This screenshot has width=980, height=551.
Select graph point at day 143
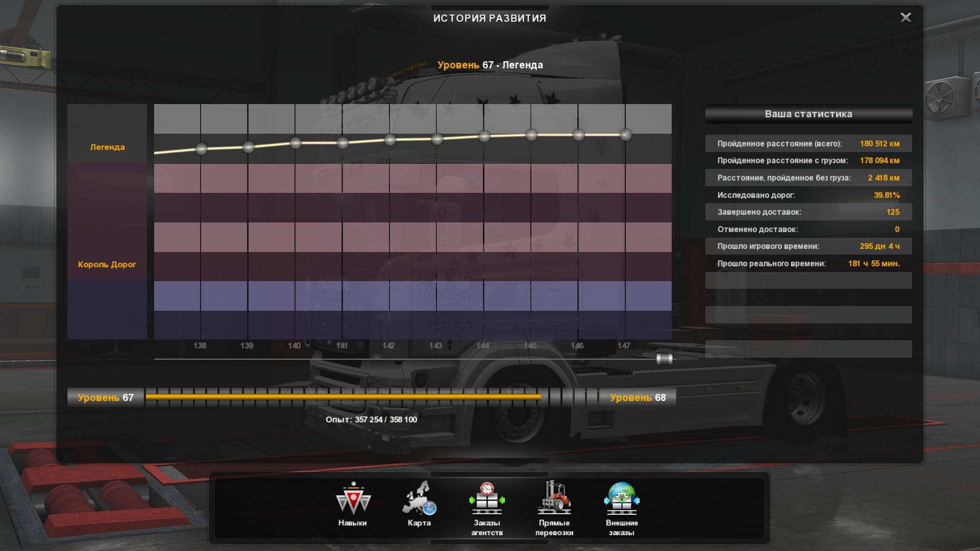tap(437, 139)
